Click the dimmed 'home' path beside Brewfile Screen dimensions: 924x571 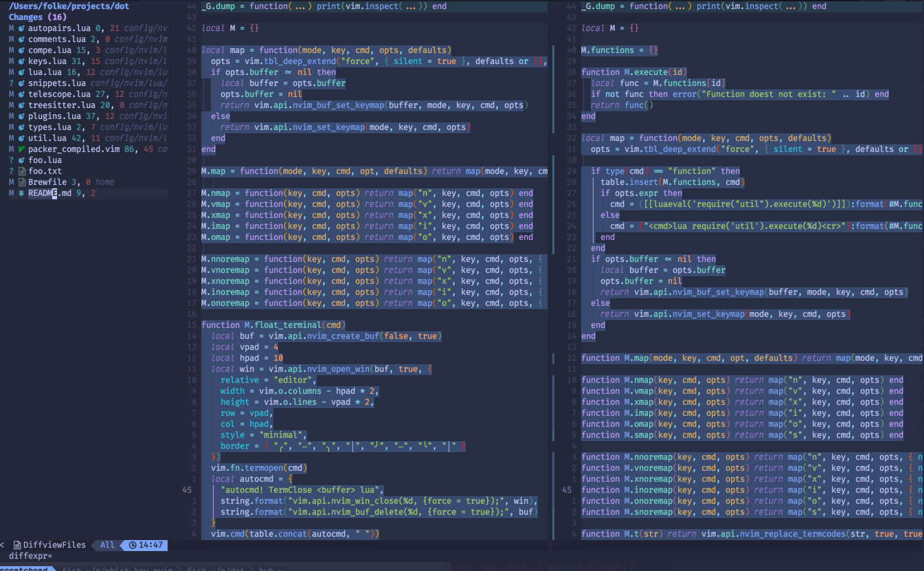click(x=105, y=182)
